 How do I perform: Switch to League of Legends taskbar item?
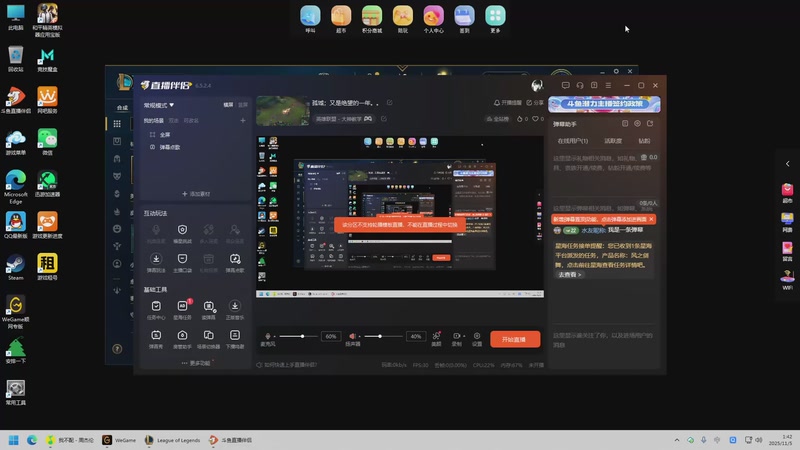pos(172,440)
